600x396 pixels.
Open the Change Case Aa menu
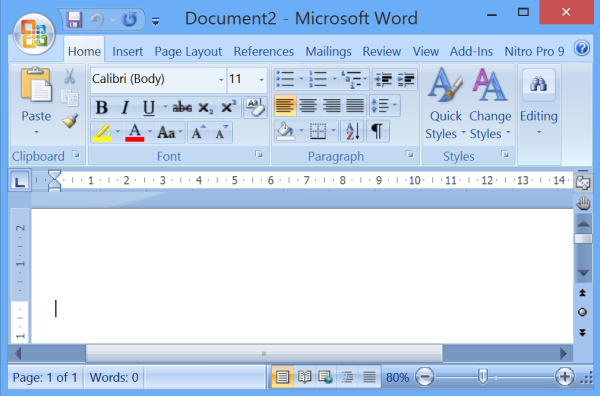click(170, 133)
